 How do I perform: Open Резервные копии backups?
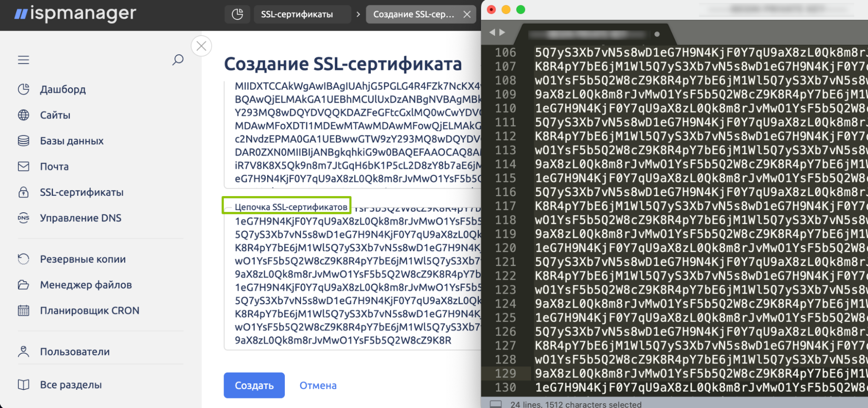click(x=83, y=259)
